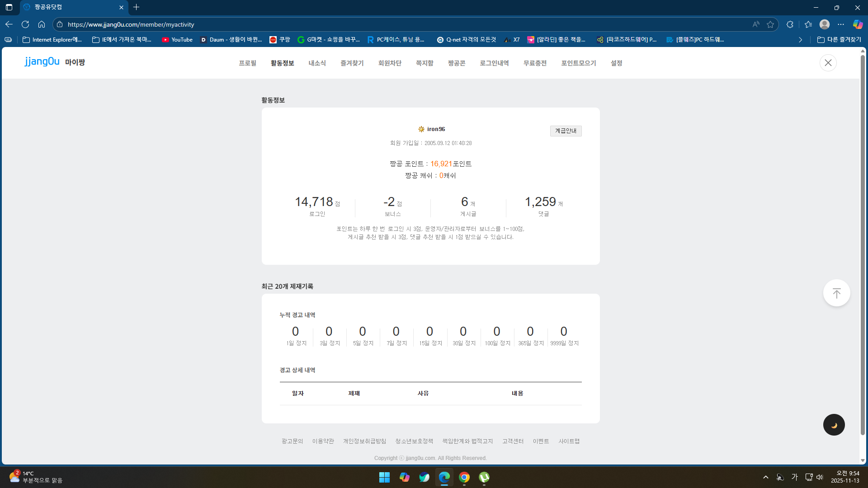Expand the bookmarks bar overflow chevron
Image resolution: width=868 pixels, height=488 pixels.
pos(800,40)
